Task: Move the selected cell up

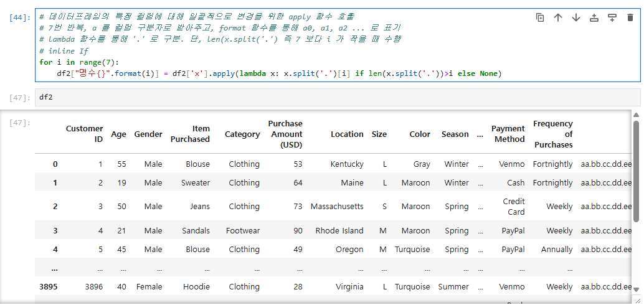Action: point(558,17)
